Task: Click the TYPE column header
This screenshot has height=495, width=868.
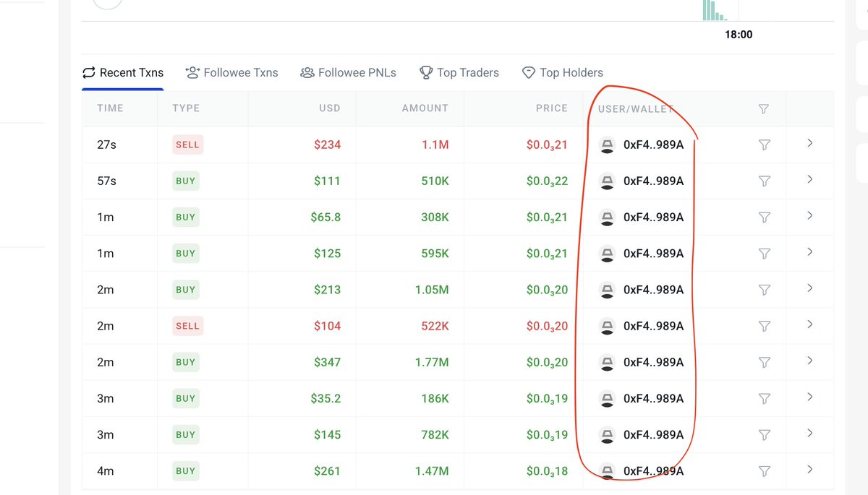Action: point(186,108)
